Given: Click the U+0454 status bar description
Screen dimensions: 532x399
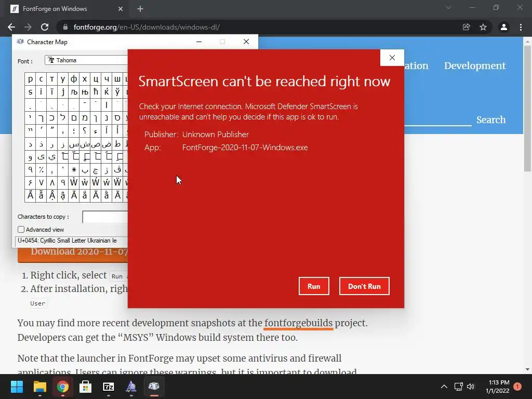Looking at the screenshot, I should tap(67, 241).
